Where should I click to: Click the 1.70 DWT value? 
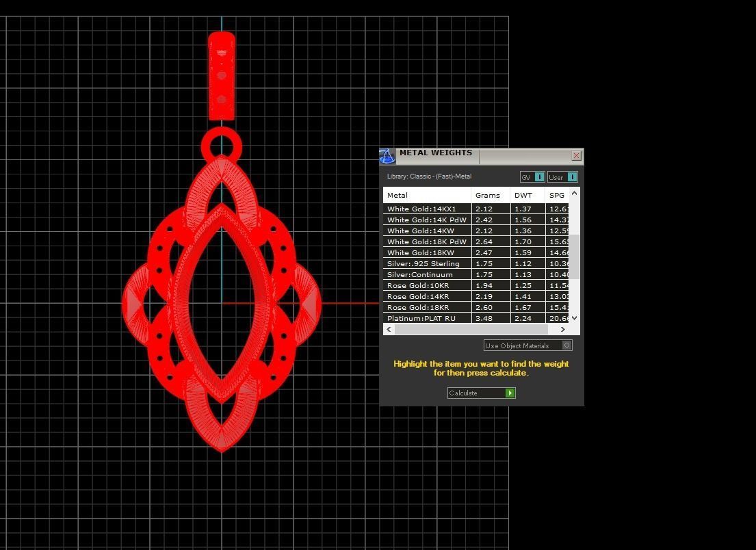click(523, 242)
